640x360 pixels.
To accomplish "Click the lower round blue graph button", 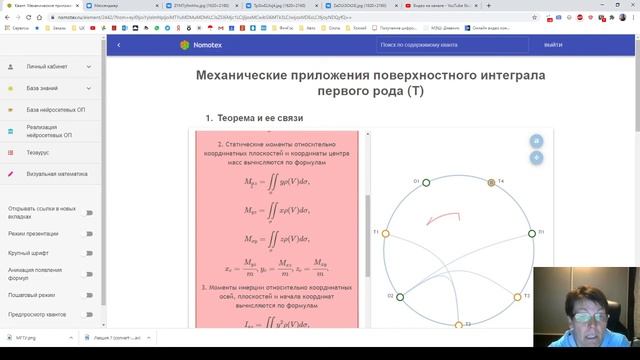I will [536, 158].
